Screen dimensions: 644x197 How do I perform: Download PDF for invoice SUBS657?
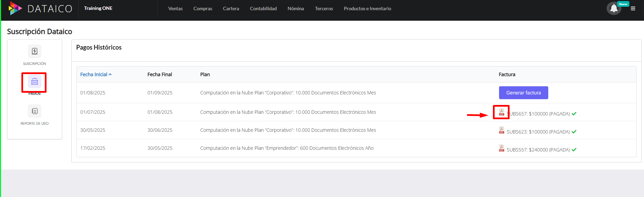pos(501,112)
